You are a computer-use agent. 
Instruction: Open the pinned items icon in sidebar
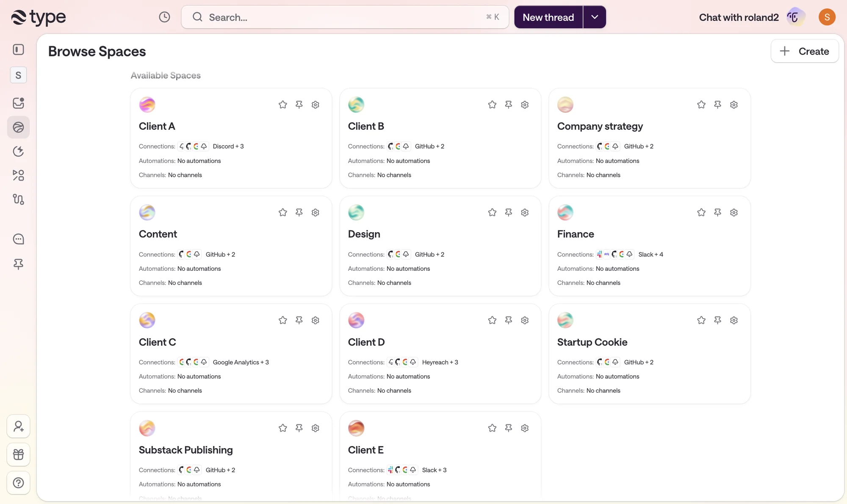point(18,264)
